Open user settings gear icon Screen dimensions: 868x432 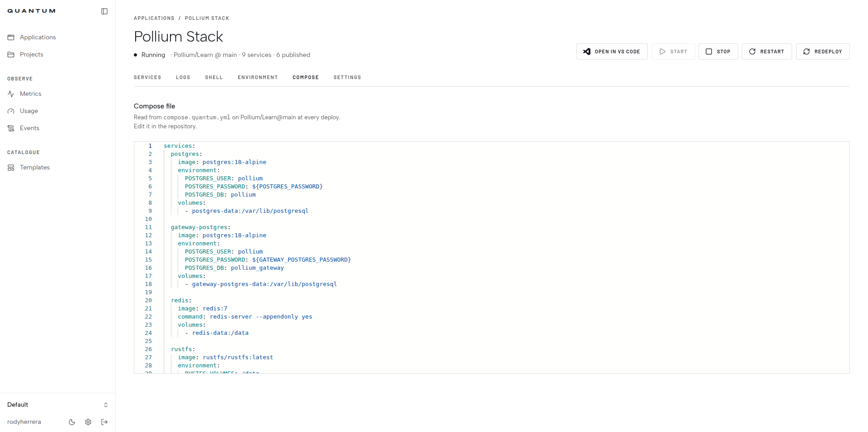pos(88,422)
